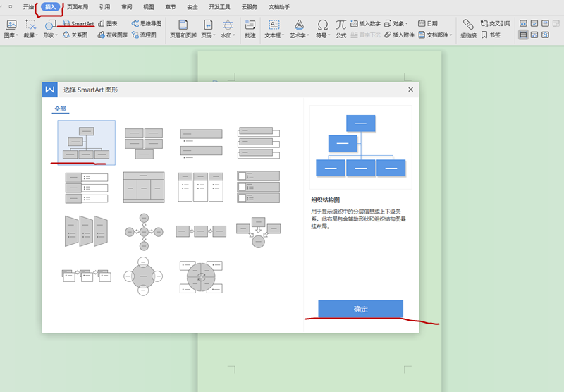This screenshot has height=392, width=564.
Task: Close the SmartArt selection dialog
Action: click(x=410, y=90)
